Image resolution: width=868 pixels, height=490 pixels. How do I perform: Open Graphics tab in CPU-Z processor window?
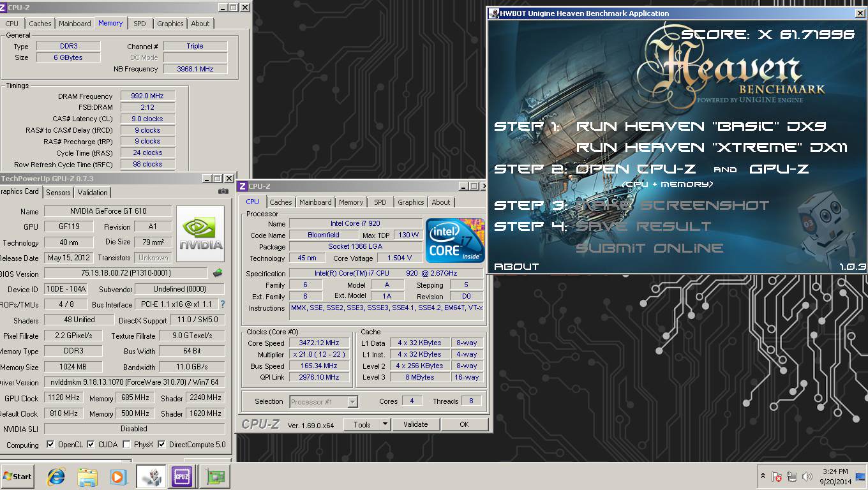(x=411, y=202)
